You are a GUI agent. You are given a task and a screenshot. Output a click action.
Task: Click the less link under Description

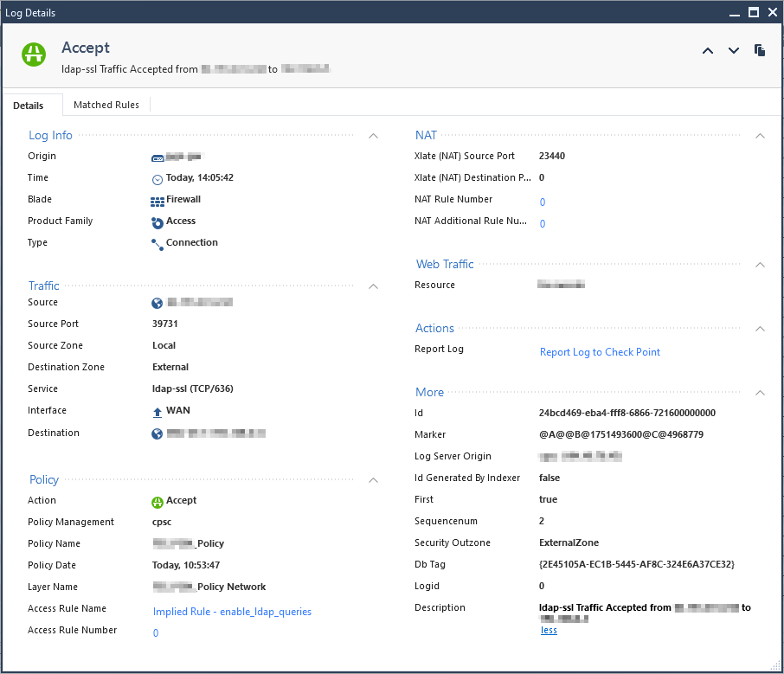tap(549, 631)
